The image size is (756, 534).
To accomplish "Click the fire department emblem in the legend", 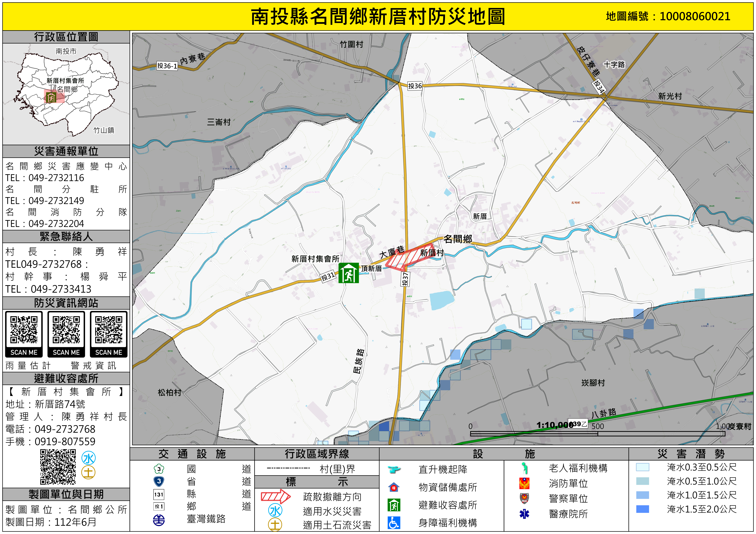I will (x=524, y=483).
